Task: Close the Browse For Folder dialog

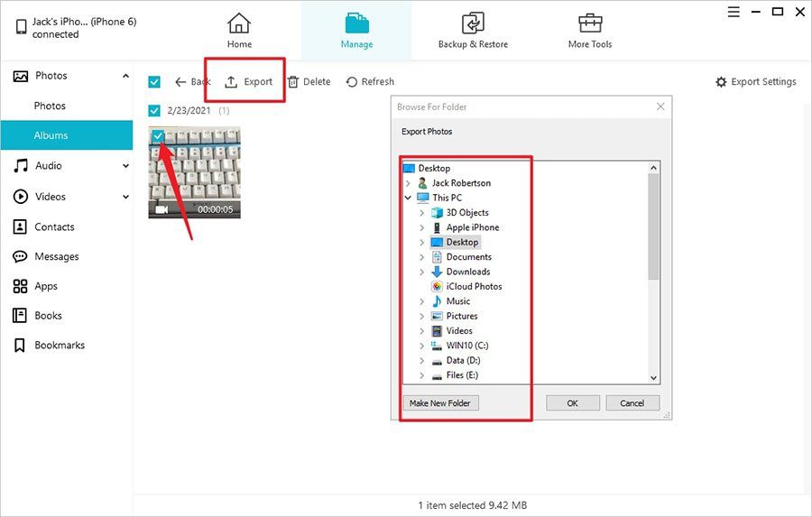Action: point(660,106)
